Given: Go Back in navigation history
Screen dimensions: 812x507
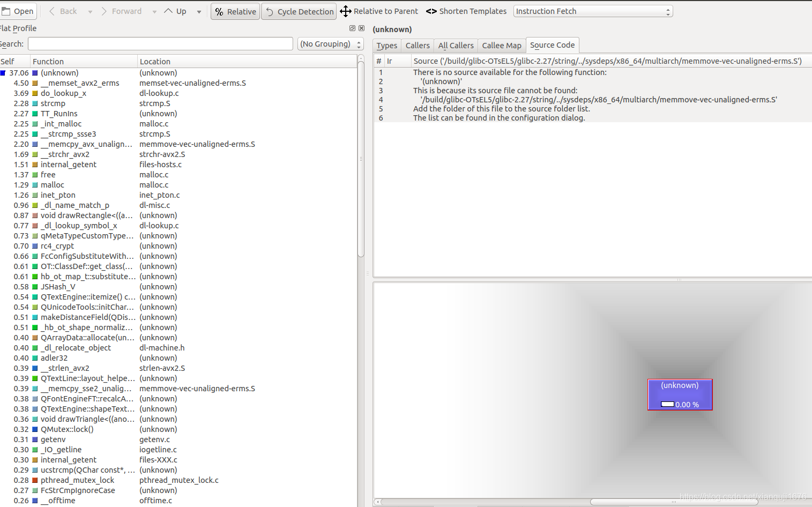Looking at the screenshot, I should 63,11.
